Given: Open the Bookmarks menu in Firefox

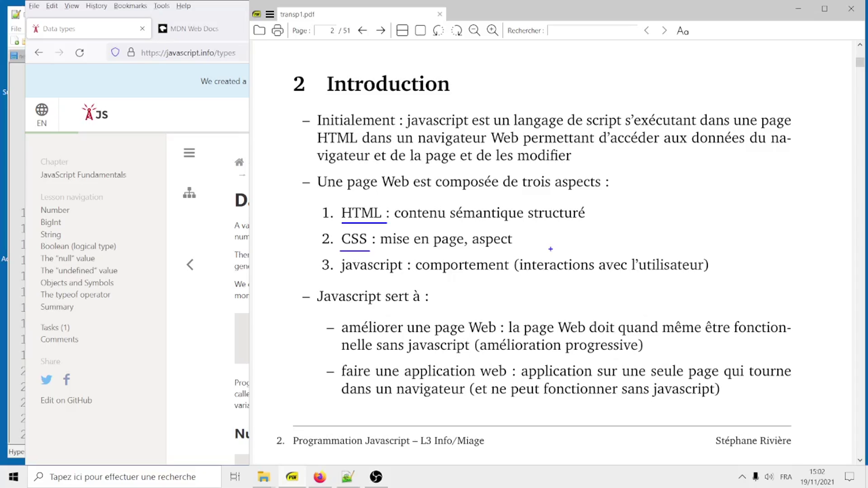Looking at the screenshot, I should point(130,6).
